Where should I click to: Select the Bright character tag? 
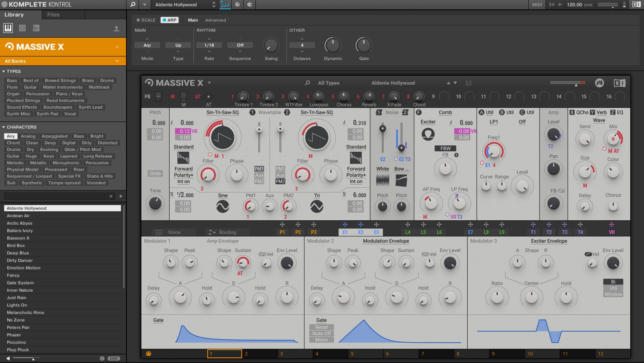tap(97, 136)
